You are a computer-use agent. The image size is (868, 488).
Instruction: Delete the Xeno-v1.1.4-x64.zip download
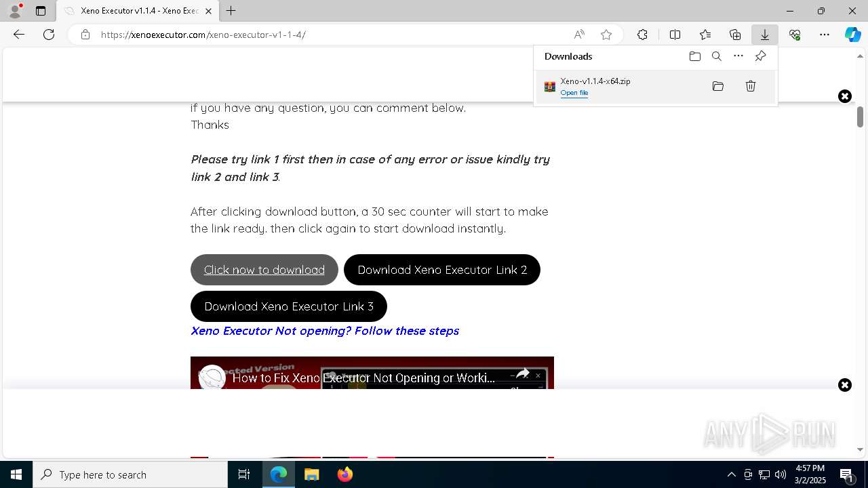751,86
